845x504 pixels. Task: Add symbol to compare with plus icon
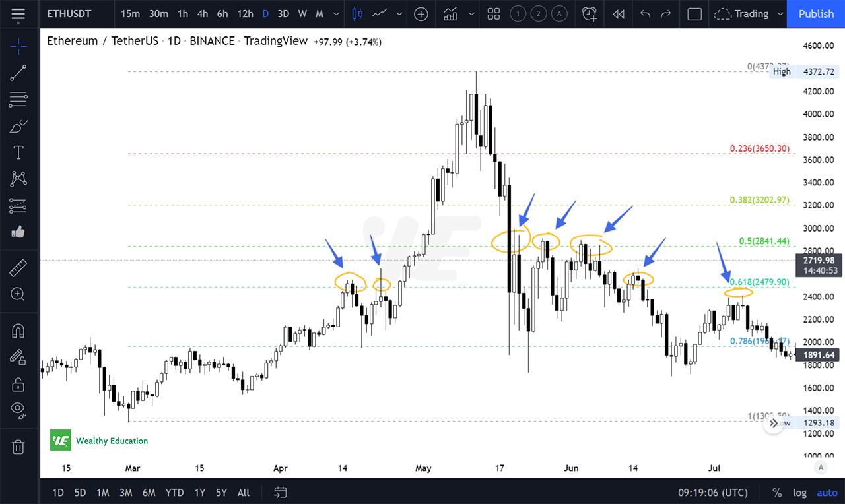(421, 14)
